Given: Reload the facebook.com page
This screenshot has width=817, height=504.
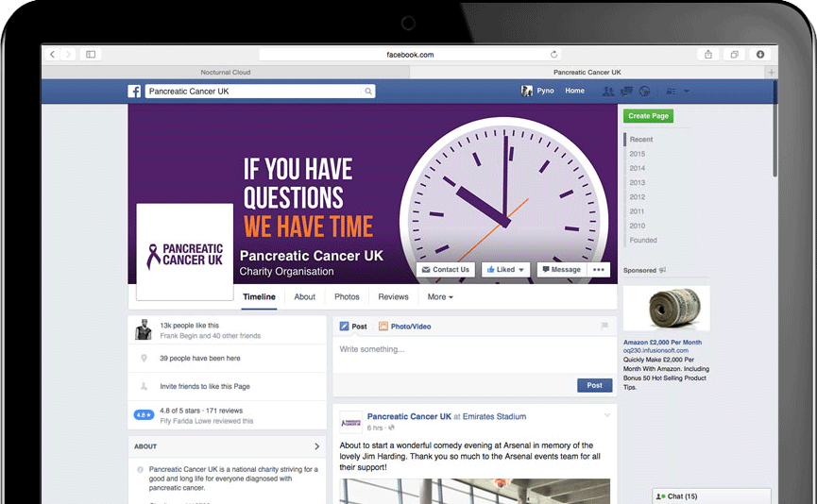Looking at the screenshot, I should 553,54.
